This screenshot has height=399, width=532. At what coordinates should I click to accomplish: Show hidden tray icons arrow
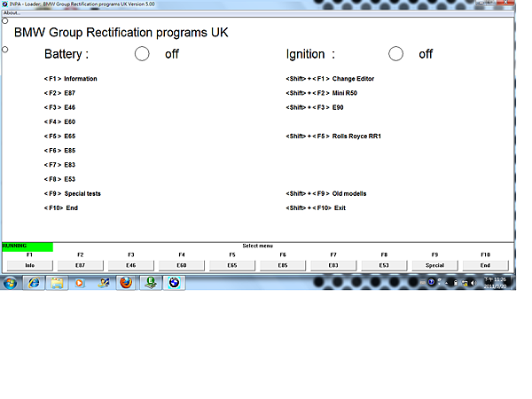(x=447, y=283)
